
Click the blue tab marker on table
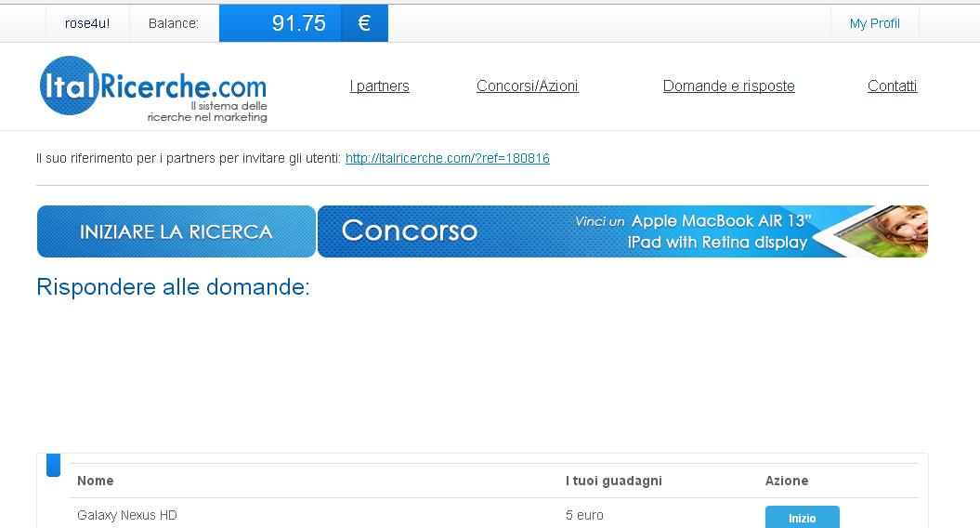pyautogui.click(x=53, y=465)
